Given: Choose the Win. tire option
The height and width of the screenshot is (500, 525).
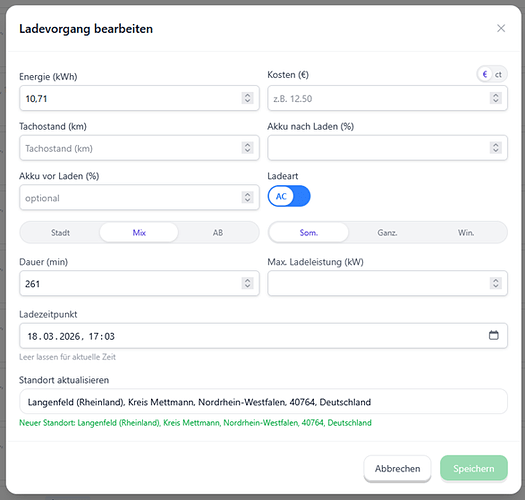Looking at the screenshot, I should click(x=466, y=232).
